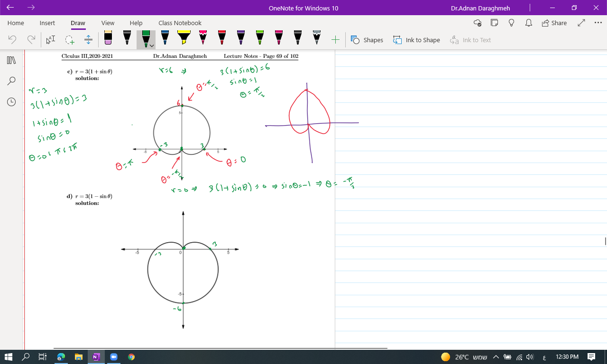Show Recent Notes clock icon
The height and width of the screenshot is (364, 607).
click(12, 102)
